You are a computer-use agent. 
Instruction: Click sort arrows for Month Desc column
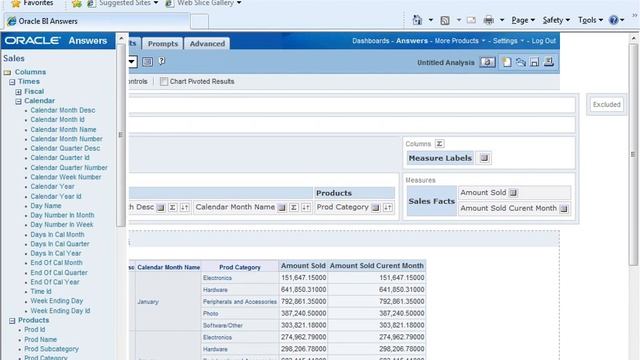184,207
